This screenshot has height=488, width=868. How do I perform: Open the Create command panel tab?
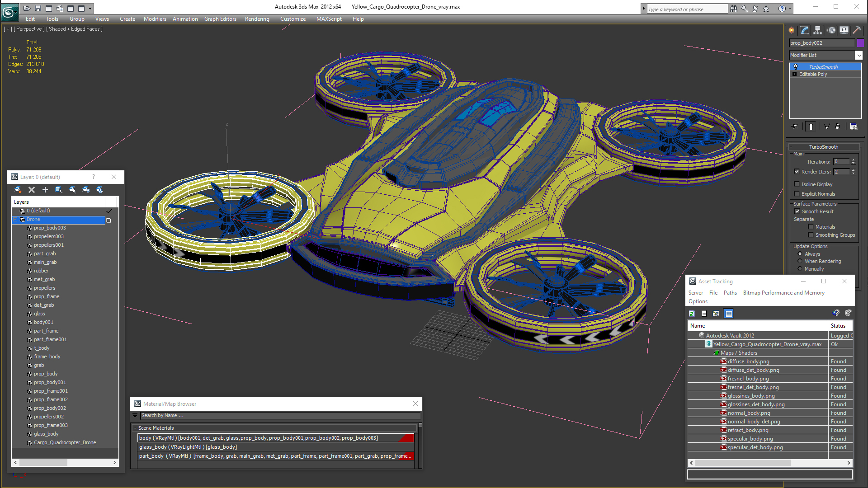(x=792, y=30)
